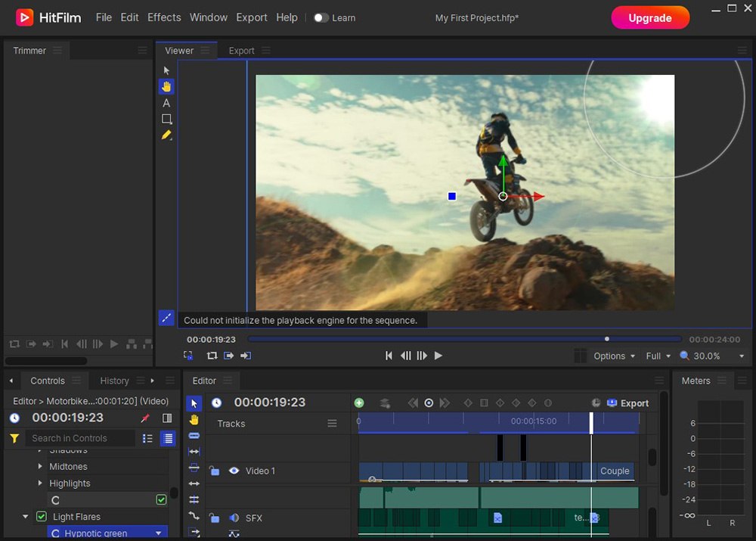Expand the Midtones property group
This screenshot has width=756, height=541.
(40, 466)
